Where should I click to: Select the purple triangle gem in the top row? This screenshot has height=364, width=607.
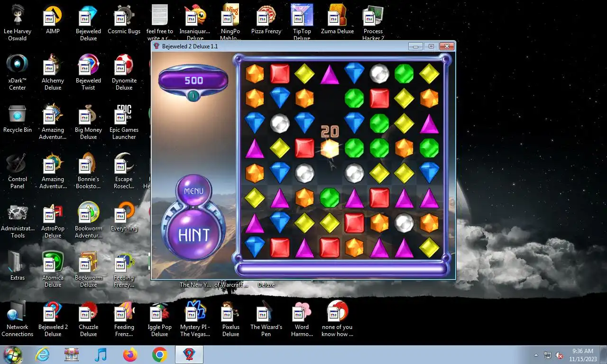[x=330, y=74]
